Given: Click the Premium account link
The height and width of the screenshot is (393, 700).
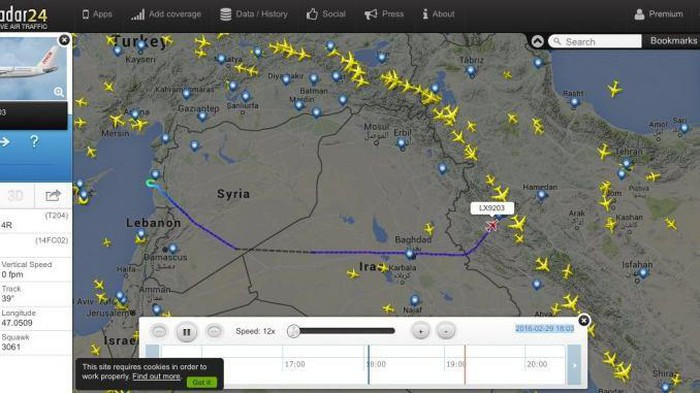Looking at the screenshot, I should click(659, 14).
